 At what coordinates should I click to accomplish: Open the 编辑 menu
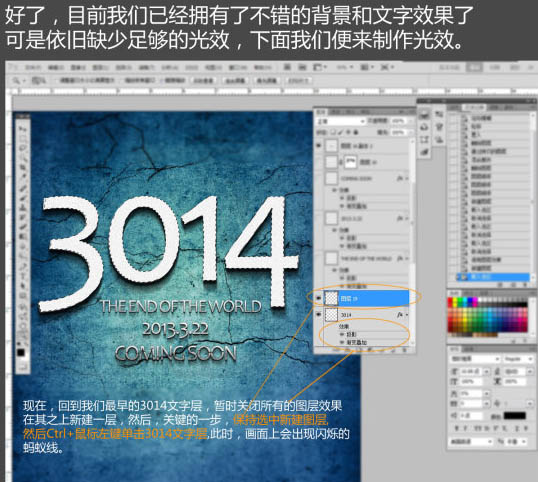pos(56,68)
